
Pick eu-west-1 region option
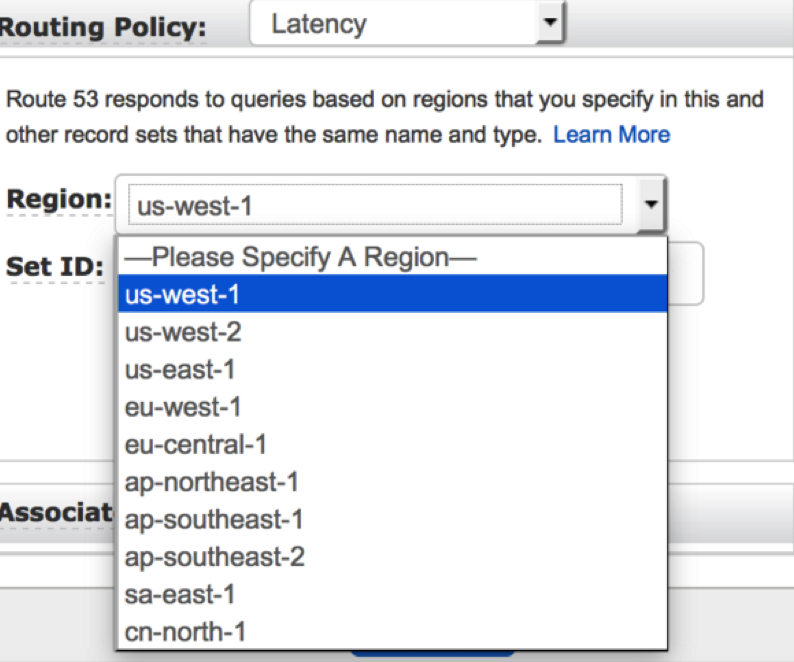point(392,407)
